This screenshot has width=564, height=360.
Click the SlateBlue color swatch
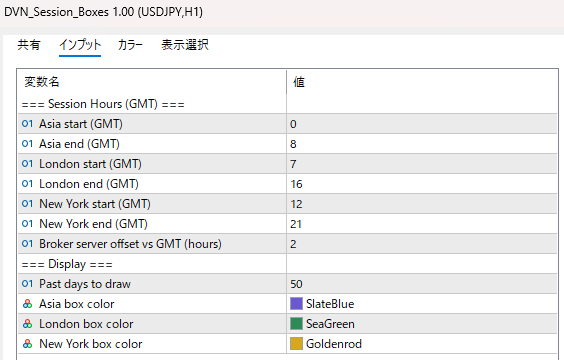(x=296, y=304)
